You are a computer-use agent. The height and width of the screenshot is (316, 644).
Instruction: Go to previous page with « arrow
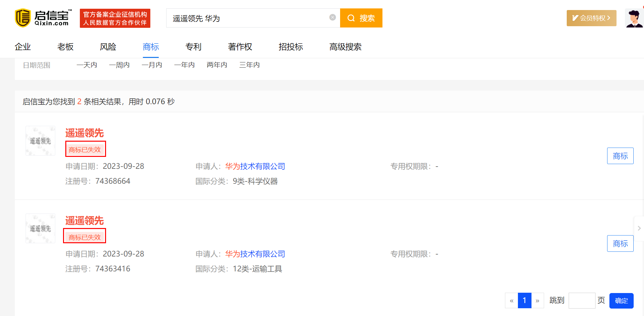[511, 301]
